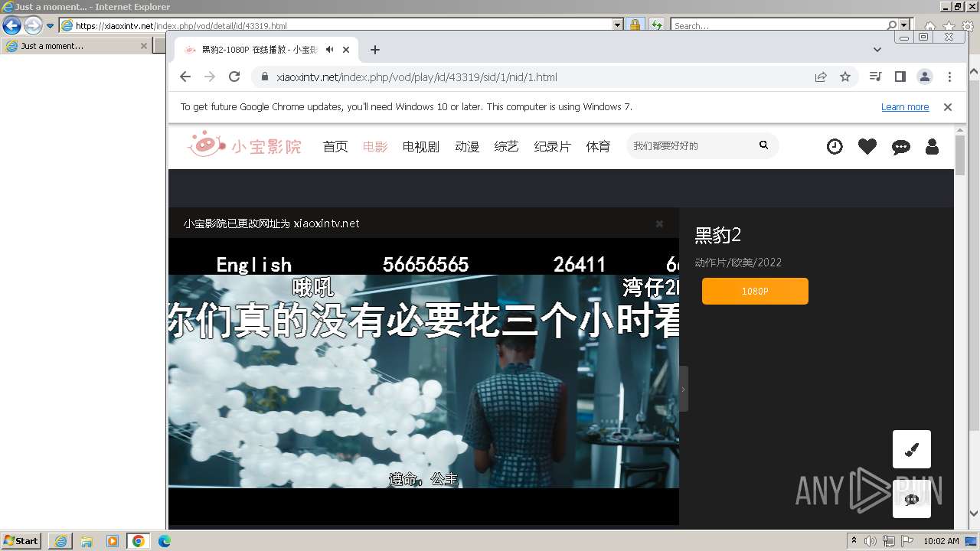
Task: Share this page from Chrome toolbar
Action: [821, 77]
